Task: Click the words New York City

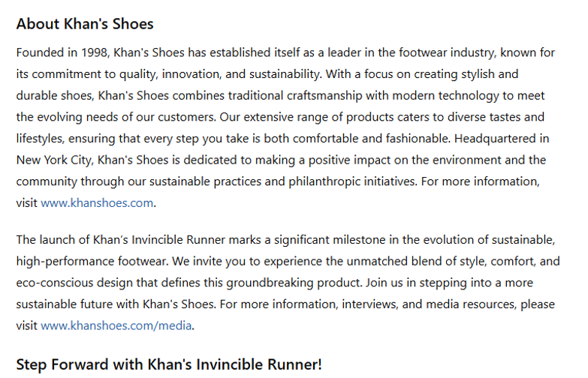Action: [53, 160]
